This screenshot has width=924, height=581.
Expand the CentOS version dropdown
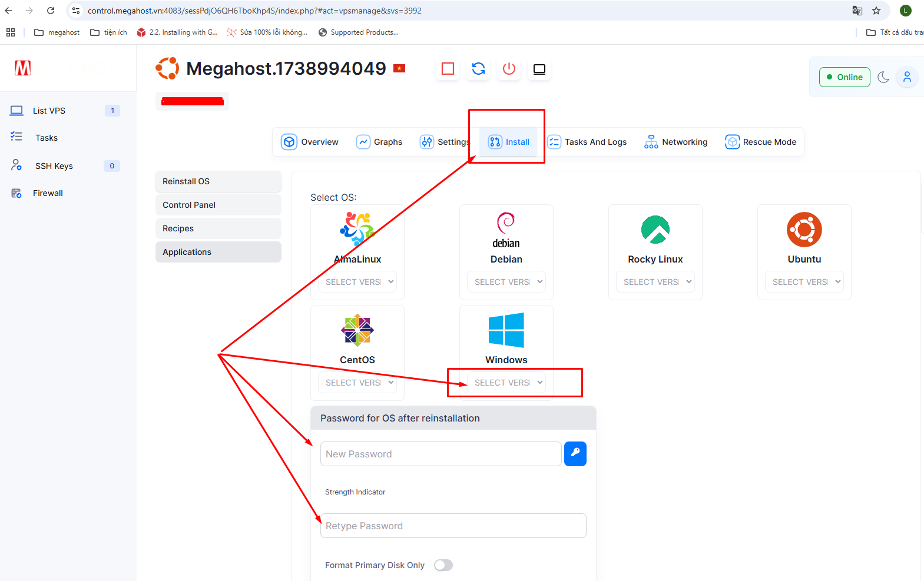[357, 383]
